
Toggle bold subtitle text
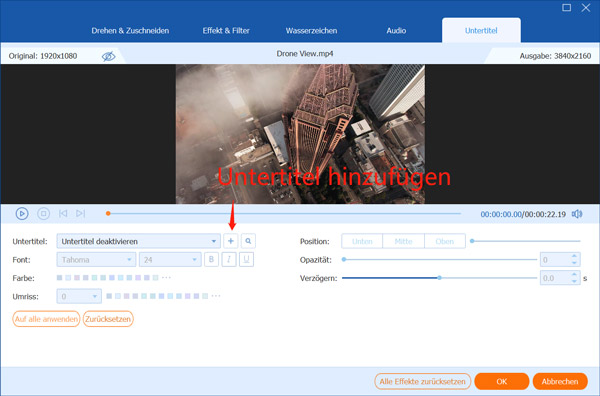click(x=211, y=259)
